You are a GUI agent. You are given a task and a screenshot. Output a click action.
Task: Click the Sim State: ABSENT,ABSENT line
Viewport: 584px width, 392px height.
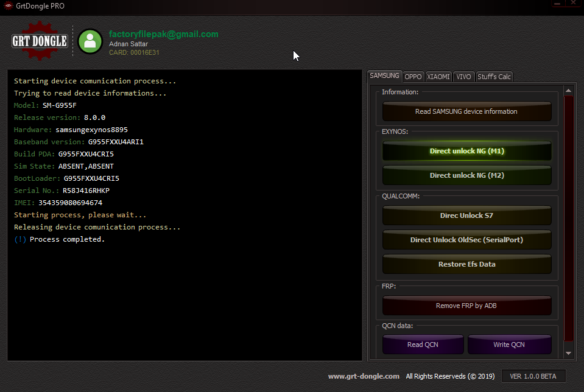(64, 166)
